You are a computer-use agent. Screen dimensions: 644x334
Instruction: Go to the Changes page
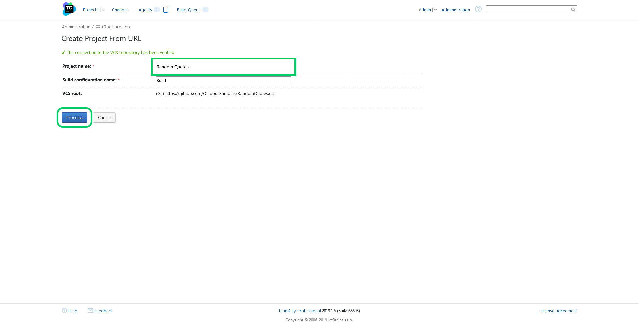coord(120,10)
